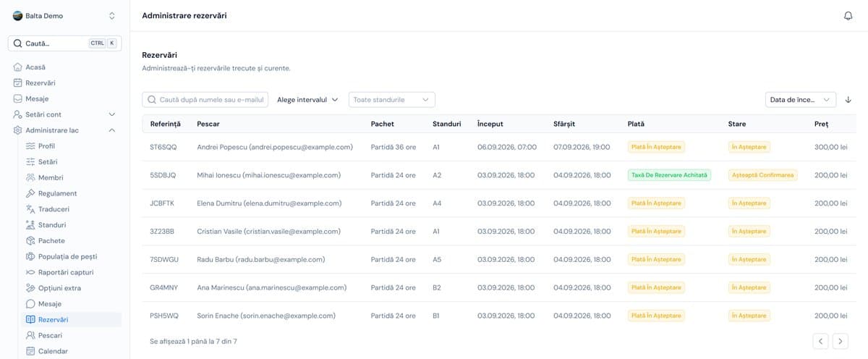Open the Toate standurile filter dropdown
This screenshot has width=868, height=359.
[392, 100]
